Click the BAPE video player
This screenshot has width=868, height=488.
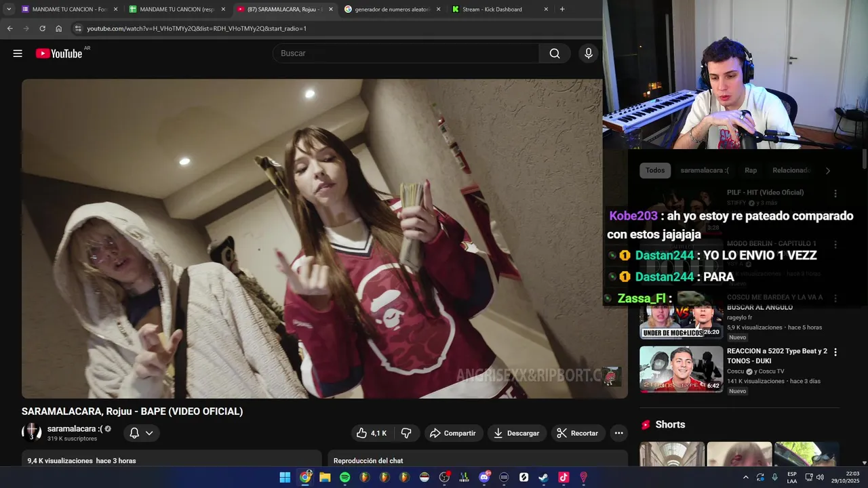[325, 239]
